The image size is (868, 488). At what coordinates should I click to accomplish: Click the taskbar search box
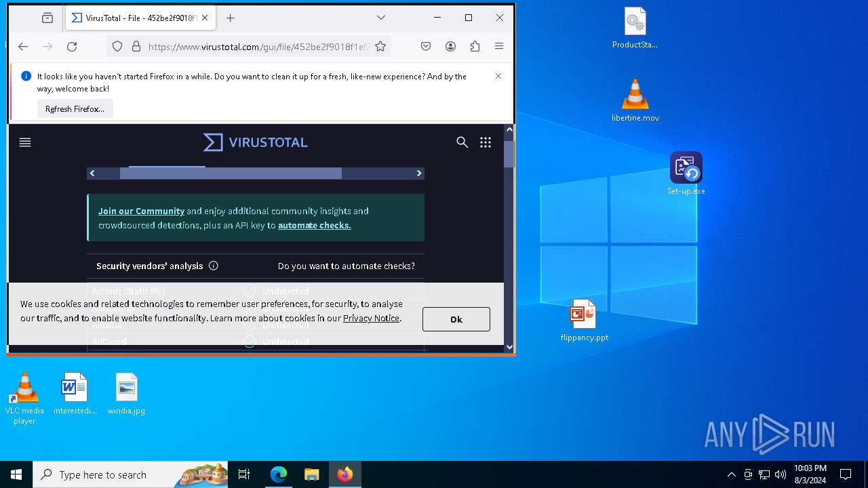tap(131, 474)
